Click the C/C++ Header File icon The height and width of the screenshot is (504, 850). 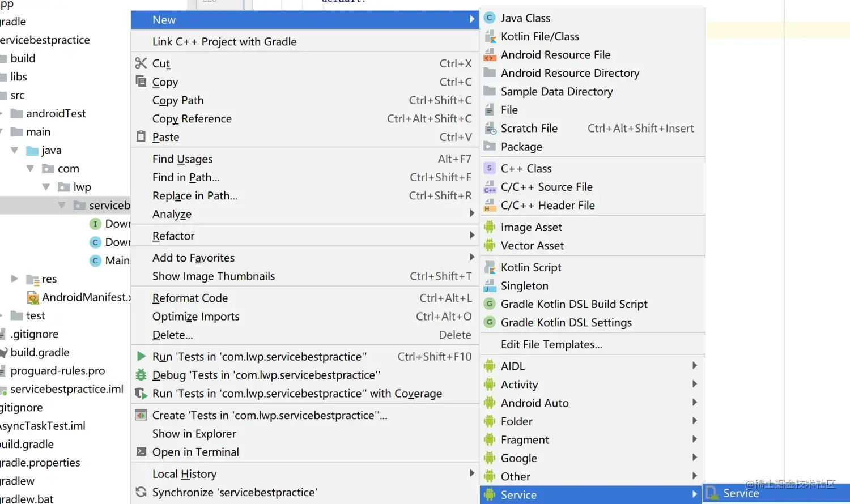coord(490,205)
